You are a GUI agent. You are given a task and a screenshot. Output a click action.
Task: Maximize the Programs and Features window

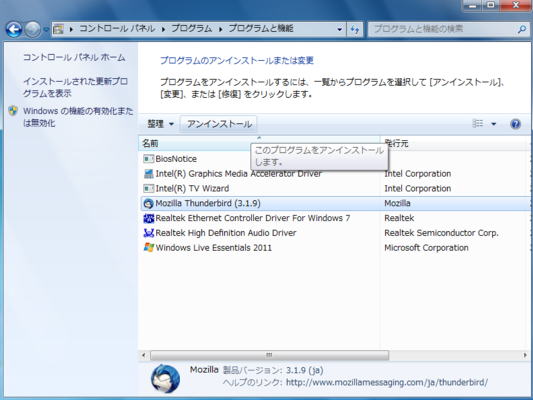pos(491,5)
